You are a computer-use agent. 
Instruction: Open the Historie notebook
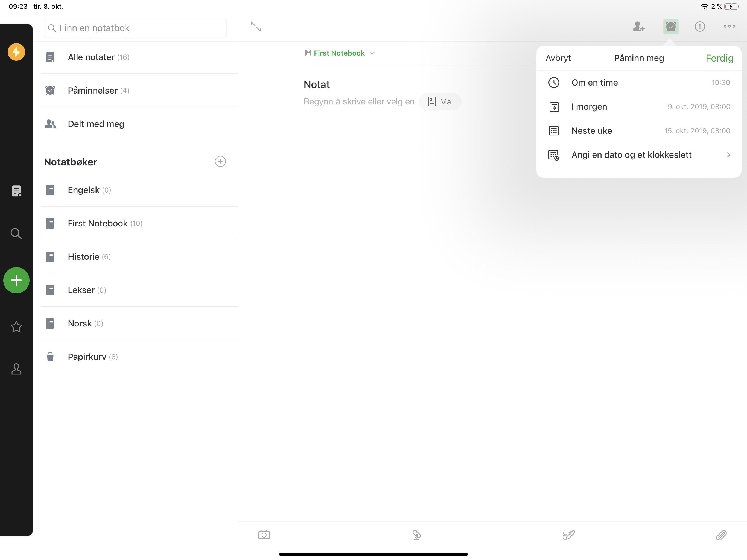(x=139, y=257)
